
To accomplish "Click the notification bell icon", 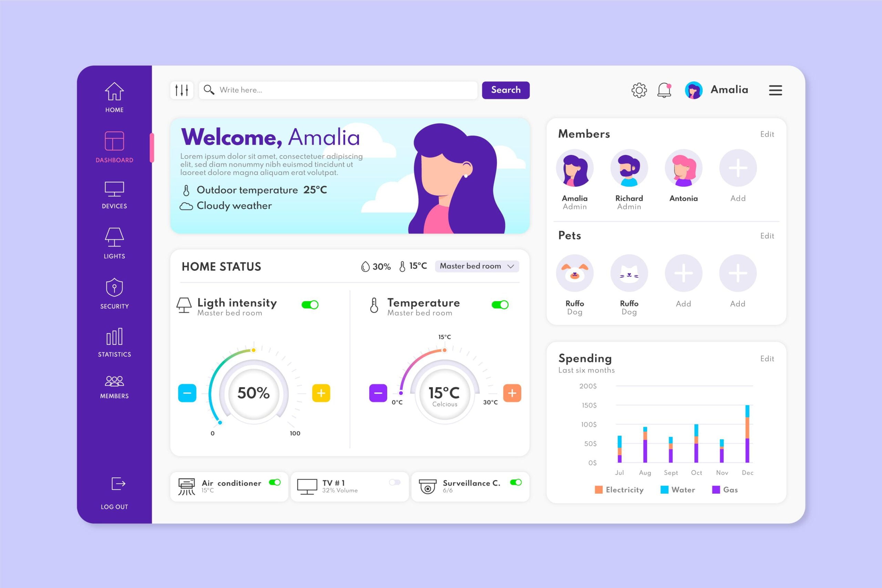I will coord(664,90).
